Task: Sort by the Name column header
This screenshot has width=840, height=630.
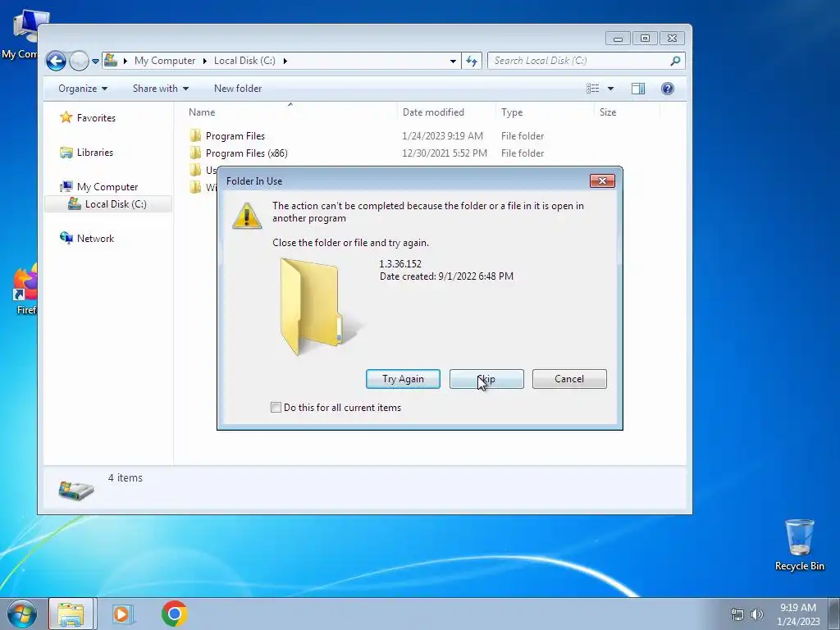Action: click(202, 112)
